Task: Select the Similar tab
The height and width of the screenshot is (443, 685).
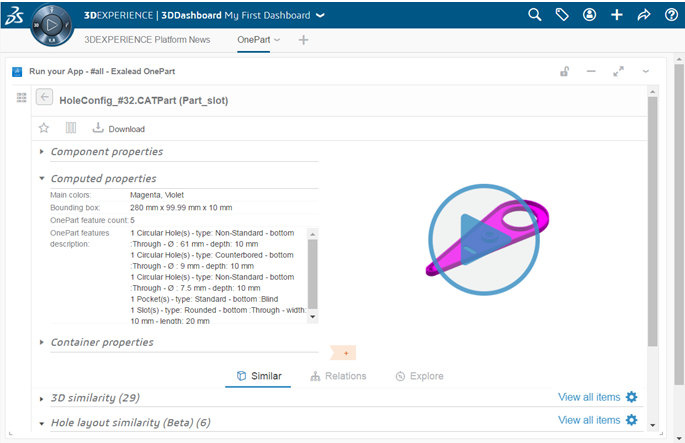Action: coord(259,376)
